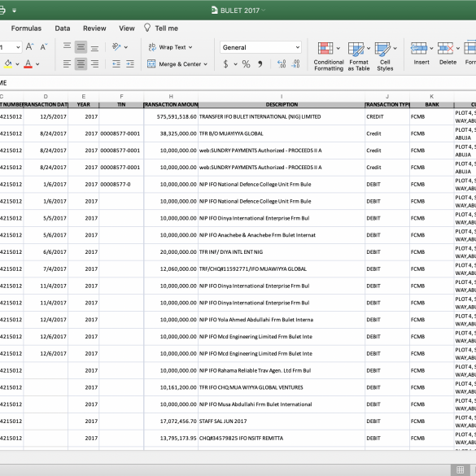Click normal view icon in status bar

(460, 469)
